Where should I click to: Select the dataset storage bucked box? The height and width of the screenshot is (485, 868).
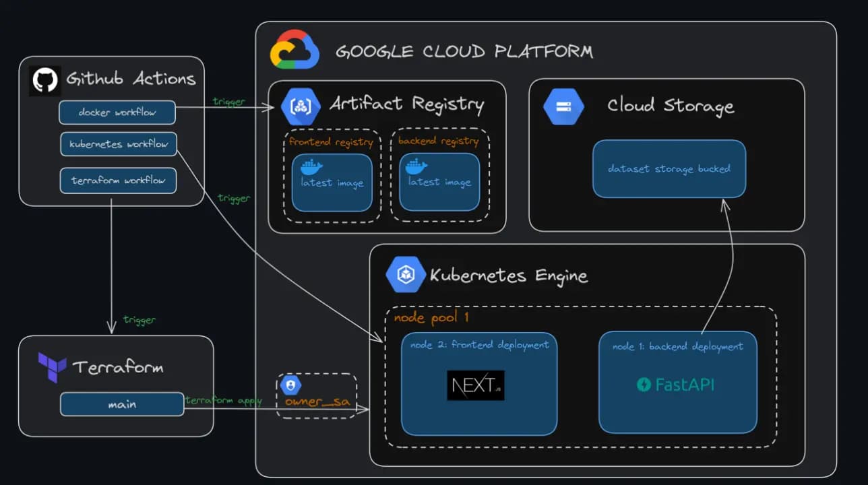(x=669, y=168)
